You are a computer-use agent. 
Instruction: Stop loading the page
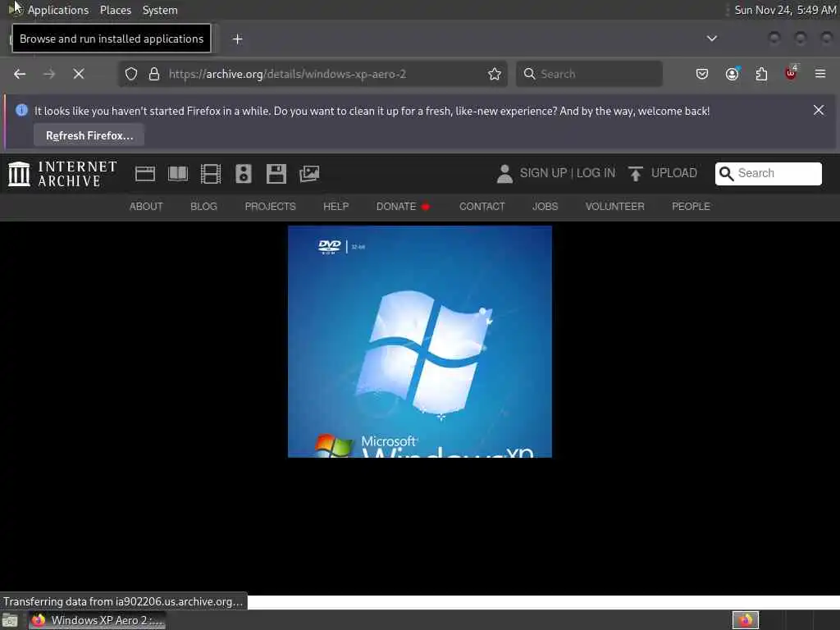pyautogui.click(x=79, y=74)
